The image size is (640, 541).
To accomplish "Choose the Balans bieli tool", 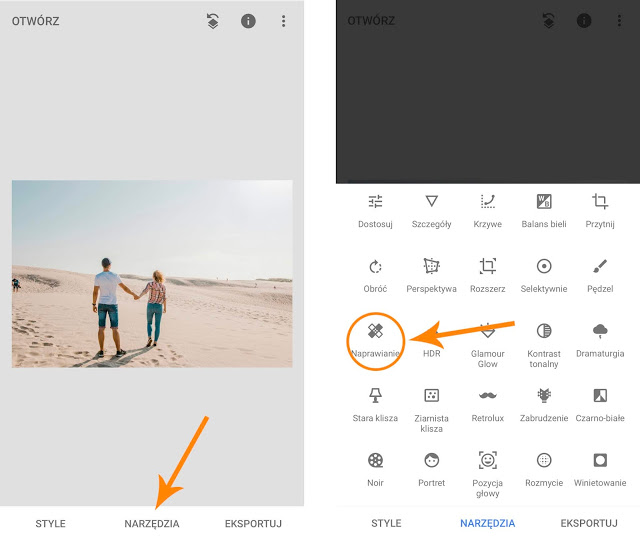I will point(544,211).
